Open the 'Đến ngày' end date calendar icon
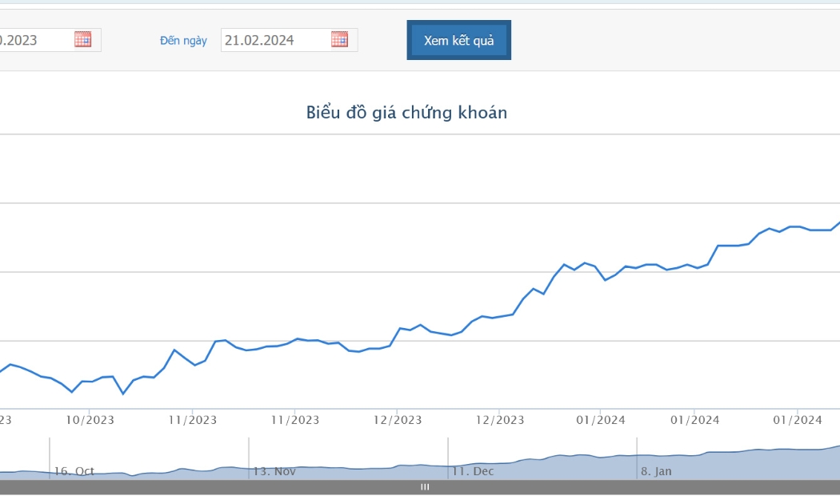The height and width of the screenshot is (504, 840). tap(339, 40)
